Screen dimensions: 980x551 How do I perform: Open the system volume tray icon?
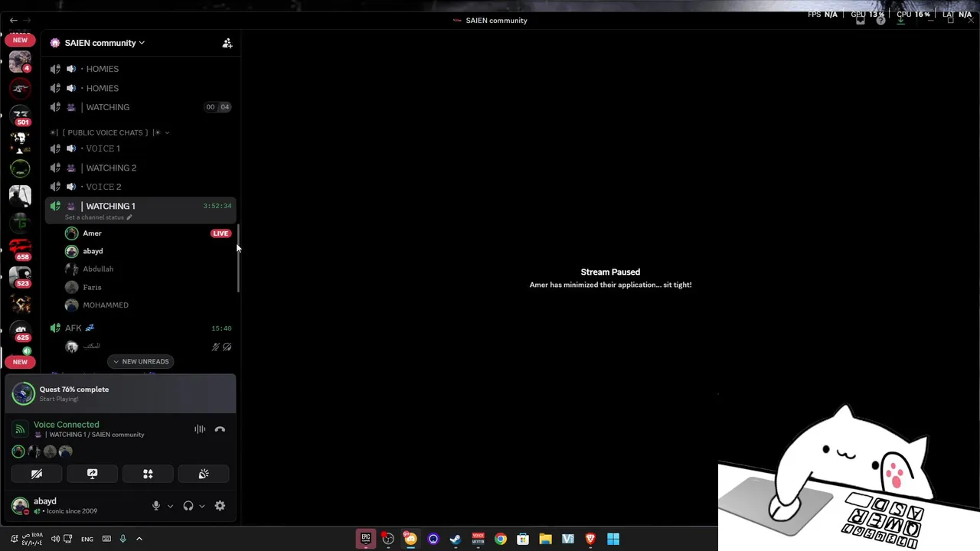click(55, 539)
